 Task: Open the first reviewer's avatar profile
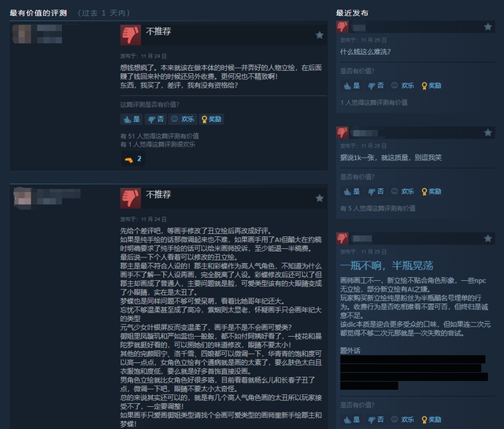pos(22,33)
